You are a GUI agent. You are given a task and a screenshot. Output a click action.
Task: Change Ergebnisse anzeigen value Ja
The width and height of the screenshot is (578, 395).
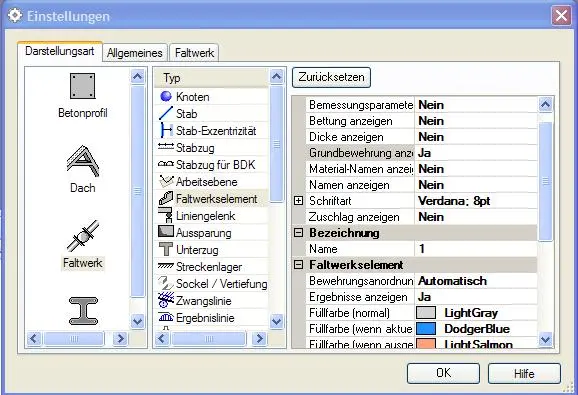(x=476, y=297)
